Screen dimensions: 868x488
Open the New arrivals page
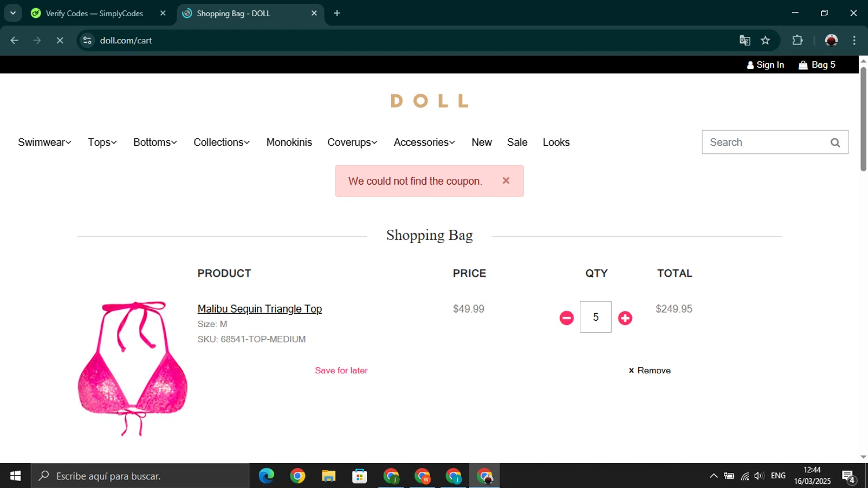[481, 142]
